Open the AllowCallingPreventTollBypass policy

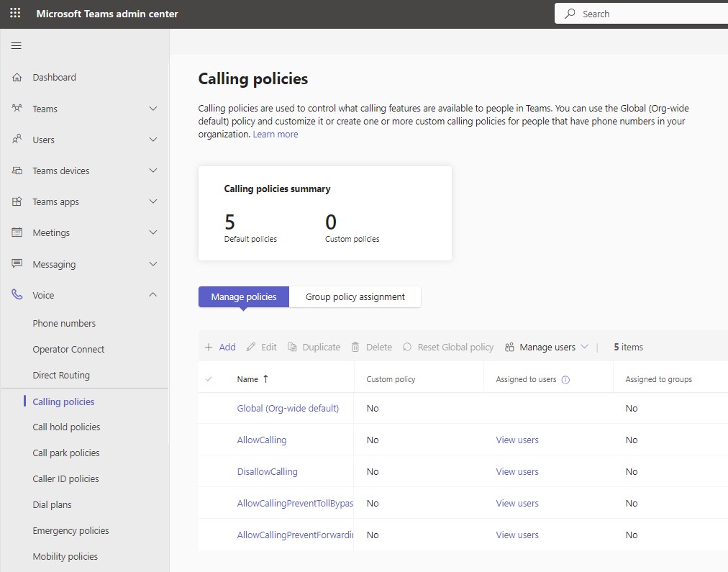[x=295, y=503]
